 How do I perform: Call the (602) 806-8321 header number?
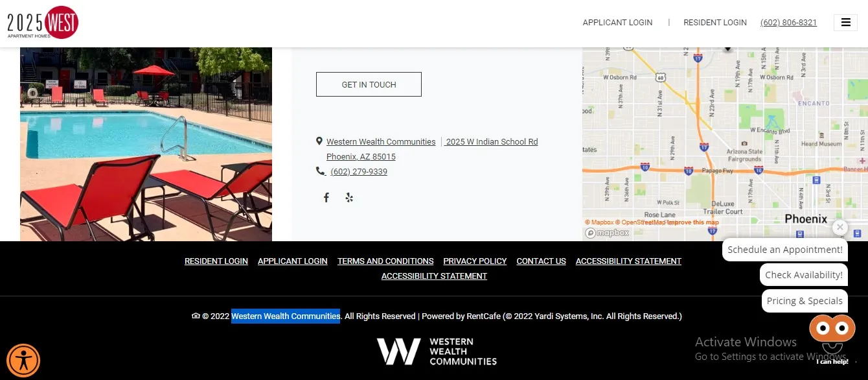tap(788, 22)
